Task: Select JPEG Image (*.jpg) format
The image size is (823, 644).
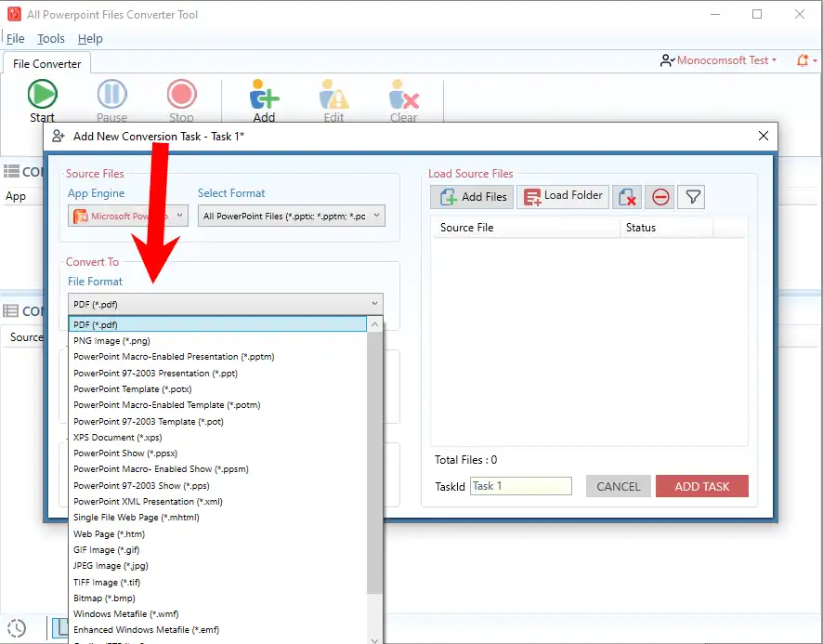Action: (217, 566)
